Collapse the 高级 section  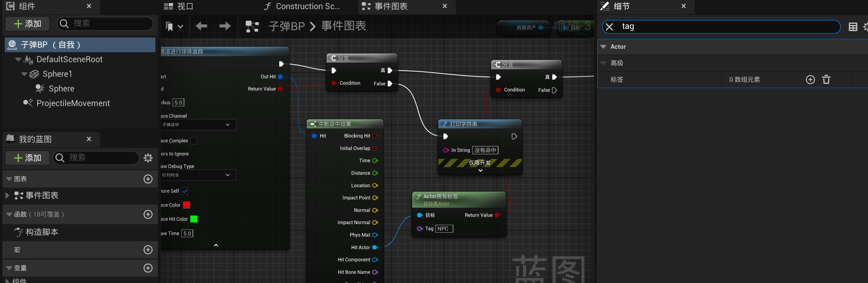603,63
